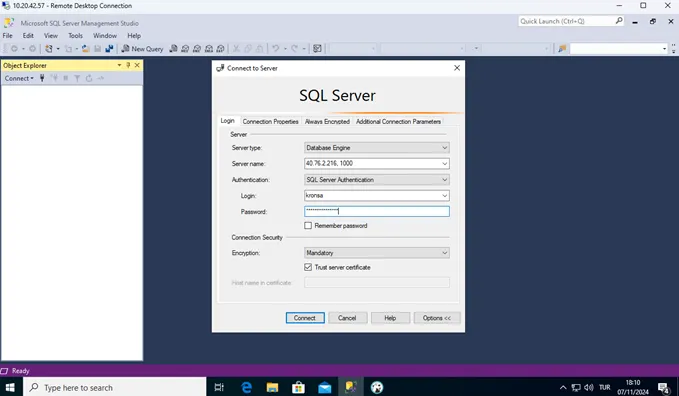The image size is (679, 396).
Task: Click the TUR input language indicator
Action: coord(605,387)
